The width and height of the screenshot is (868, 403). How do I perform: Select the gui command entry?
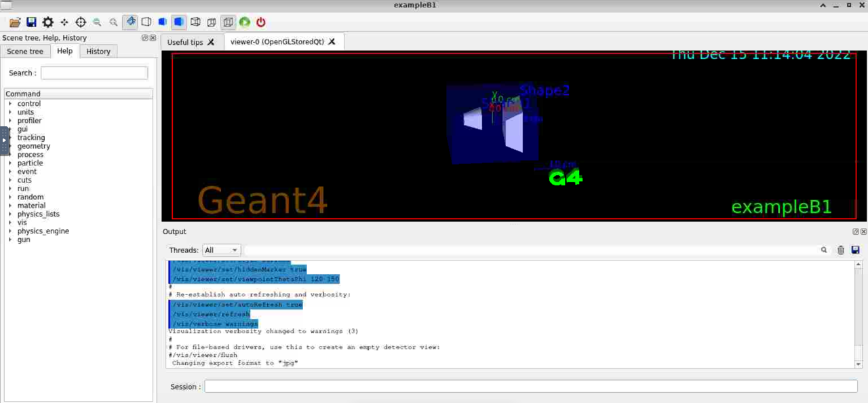23,130
